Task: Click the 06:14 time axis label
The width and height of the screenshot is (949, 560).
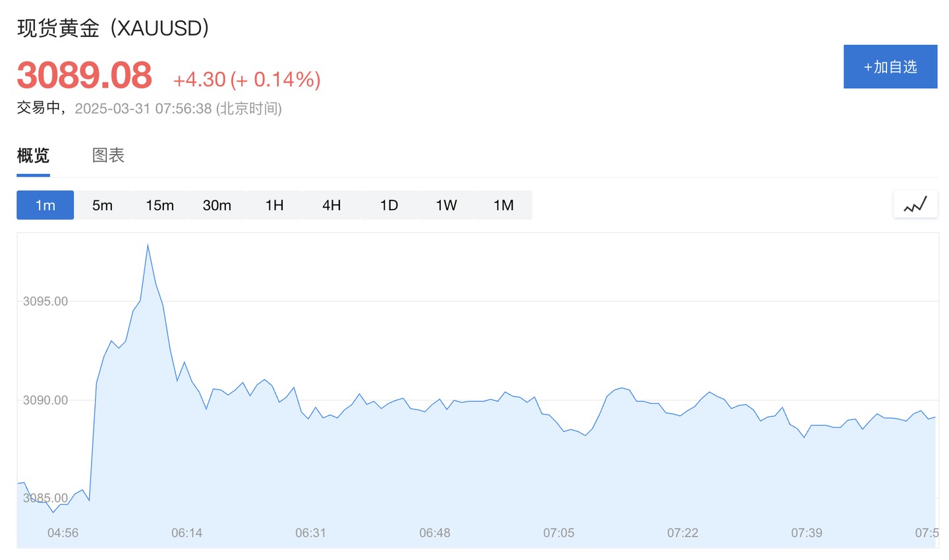Action: [187, 532]
